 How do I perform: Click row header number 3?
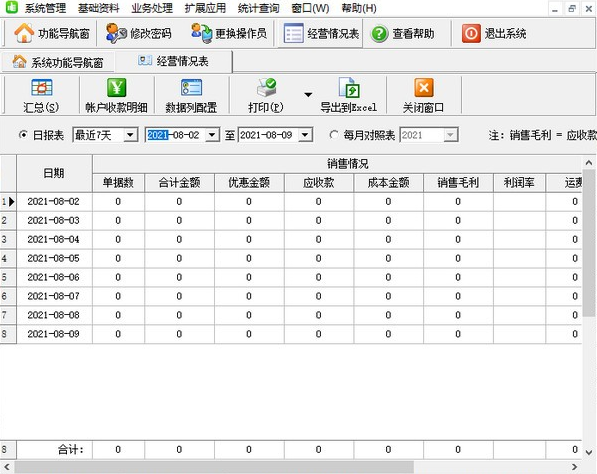[8, 239]
